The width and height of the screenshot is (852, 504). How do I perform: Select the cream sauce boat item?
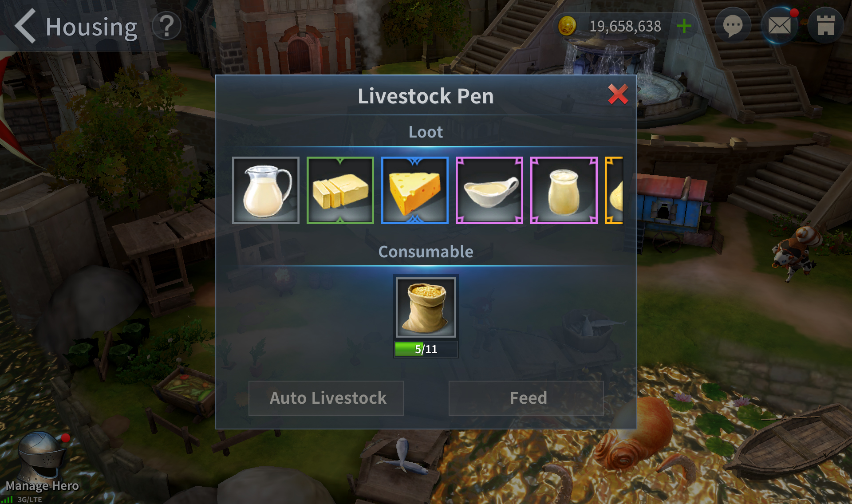point(489,190)
